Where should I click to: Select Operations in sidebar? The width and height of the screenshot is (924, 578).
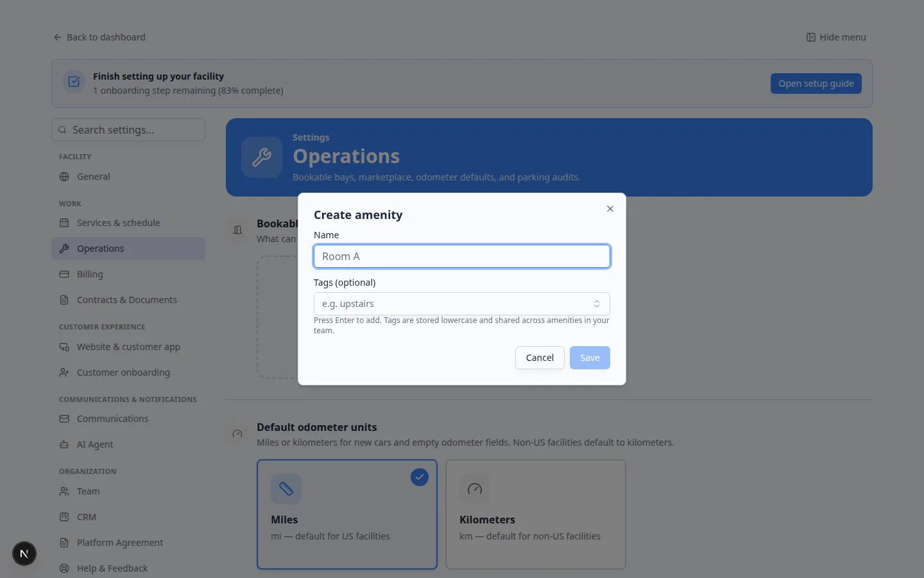[x=128, y=249]
